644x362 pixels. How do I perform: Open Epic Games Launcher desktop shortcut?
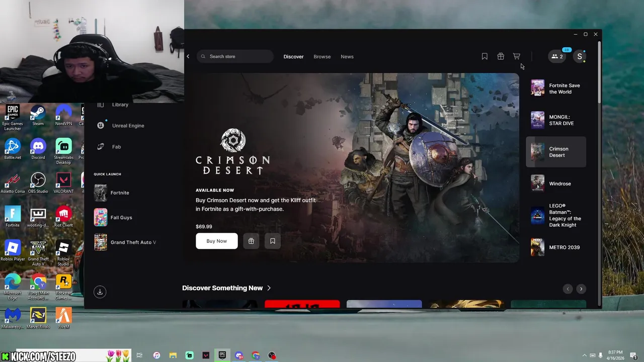tap(13, 118)
